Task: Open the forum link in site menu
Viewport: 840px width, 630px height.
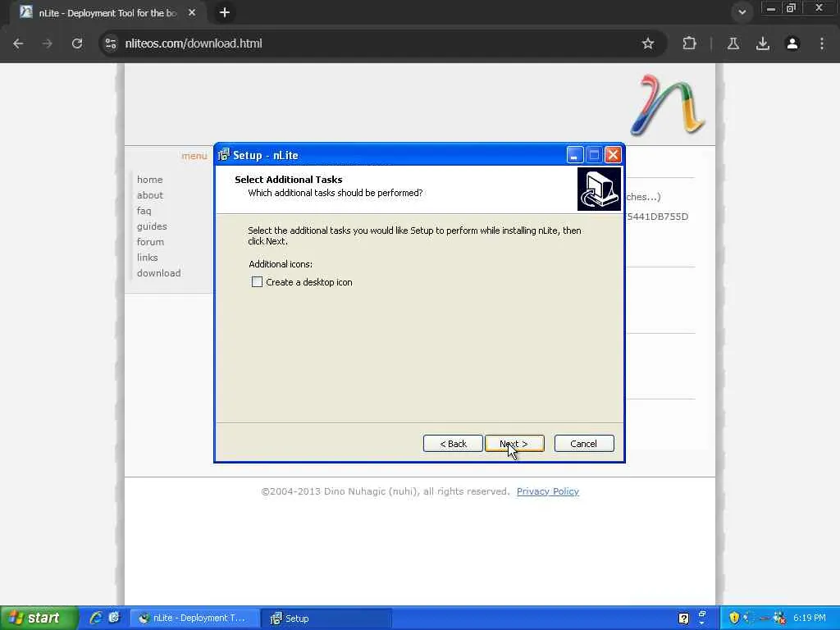Action: (x=150, y=242)
